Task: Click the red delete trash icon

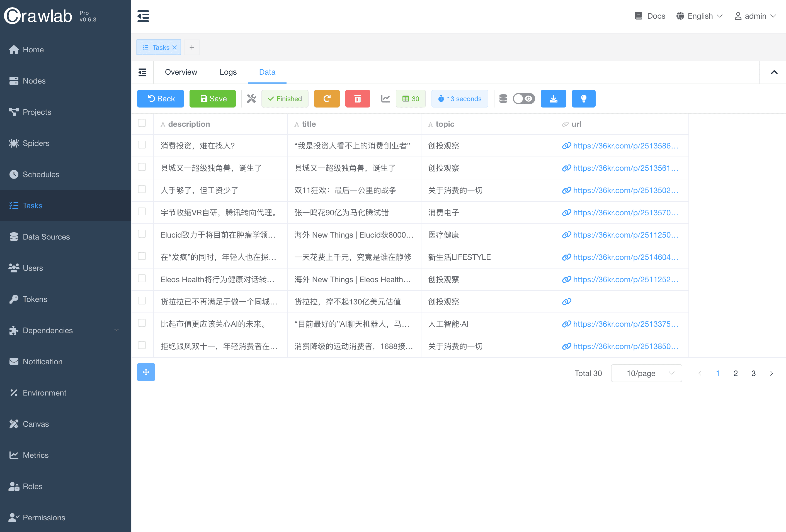Action: tap(357, 99)
